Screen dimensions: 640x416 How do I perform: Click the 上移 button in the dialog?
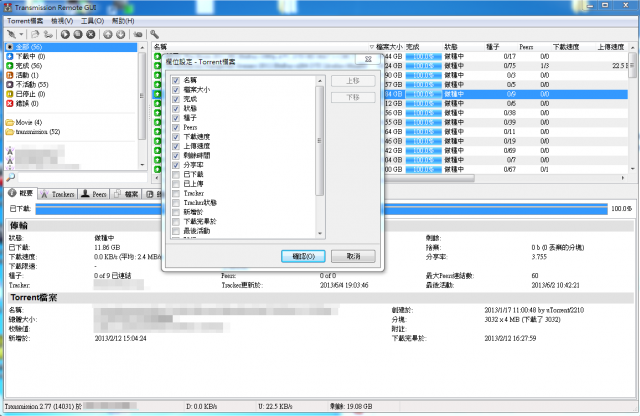click(x=353, y=81)
